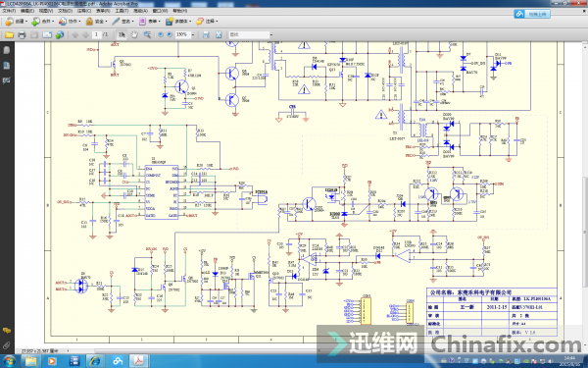Expand the Create task dropdown
The width and height of the screenshot is (588, 368).
(17, 22)
